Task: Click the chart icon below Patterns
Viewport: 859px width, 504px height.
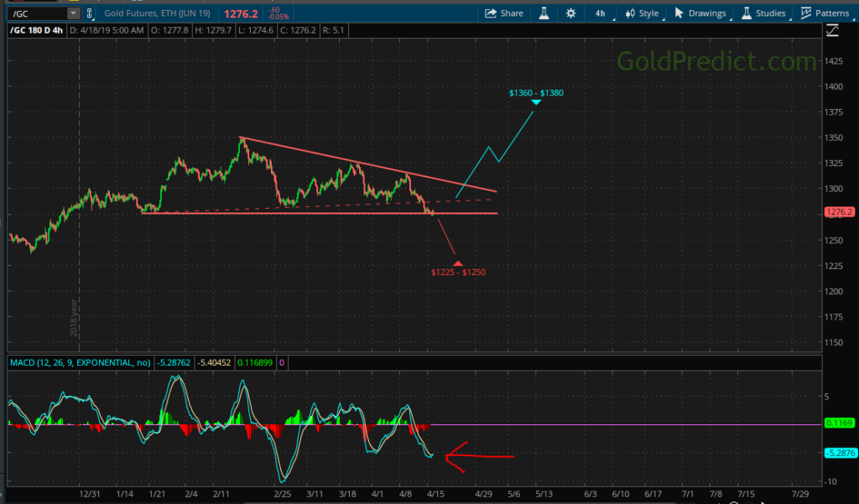Action: pyautogui.click(x=831, y=32)
